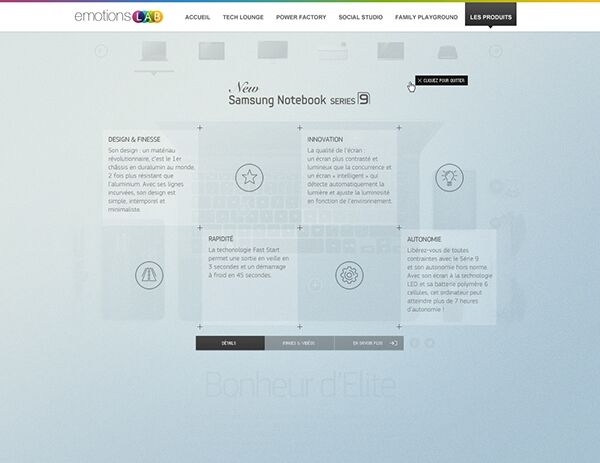Select the printer-like product thumbnail

pyautogui.click(x=333, y=51)
